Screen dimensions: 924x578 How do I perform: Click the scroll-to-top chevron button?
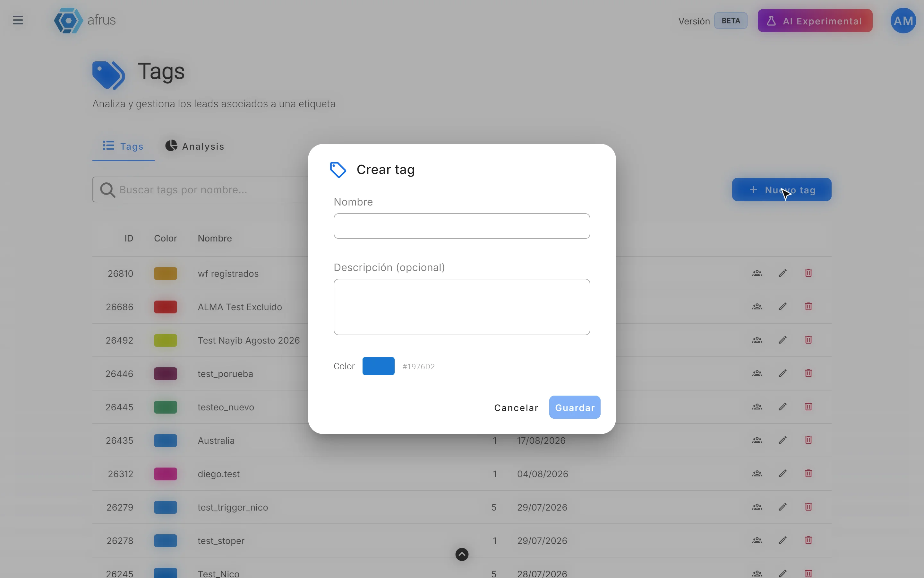tap(462, 554)
